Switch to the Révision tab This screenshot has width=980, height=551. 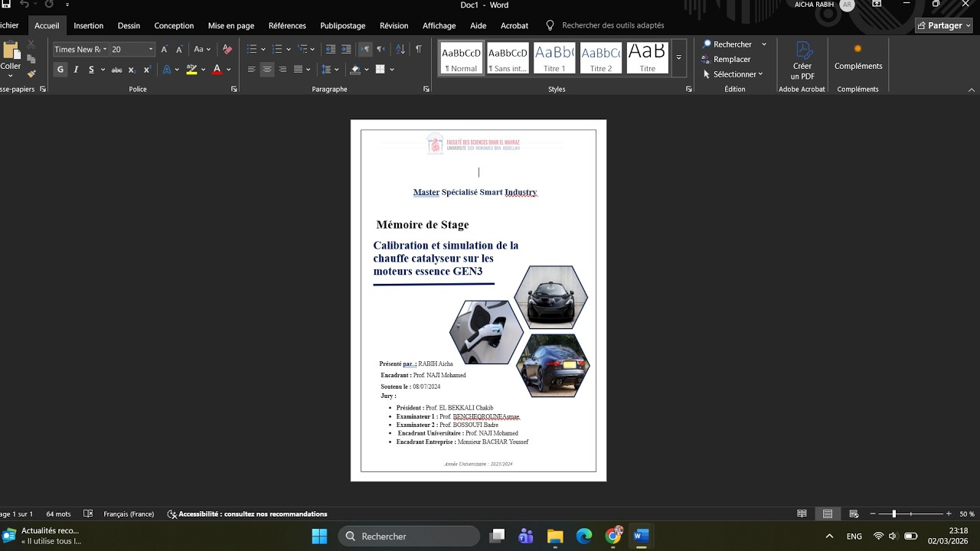point(394,25)
